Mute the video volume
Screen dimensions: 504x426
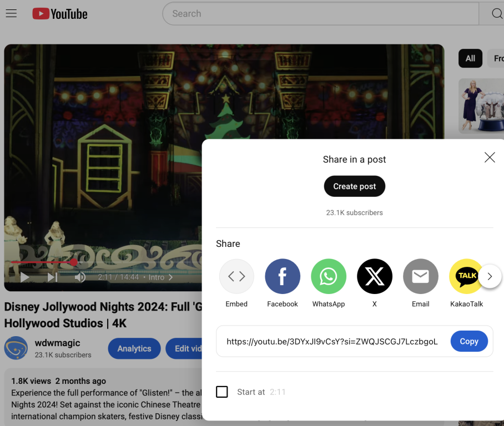pos(80,277)
